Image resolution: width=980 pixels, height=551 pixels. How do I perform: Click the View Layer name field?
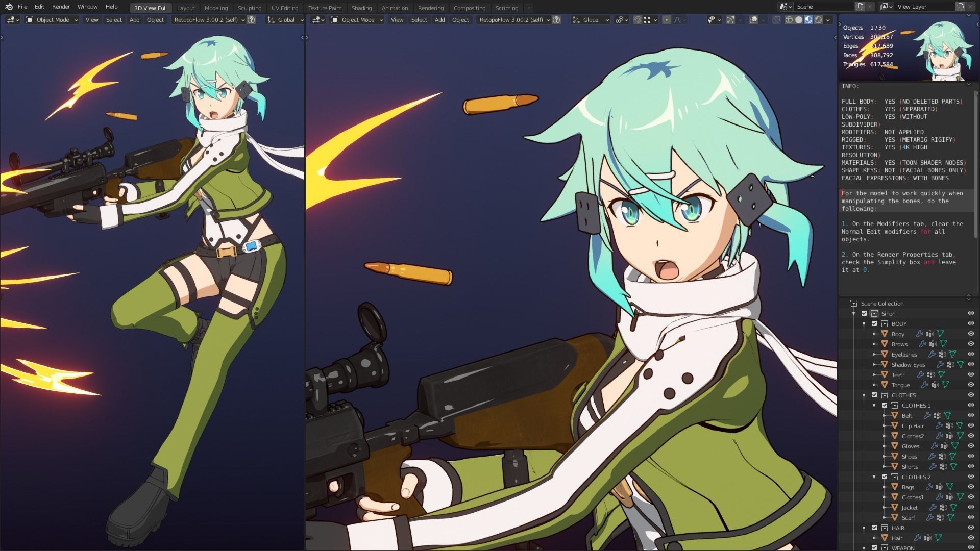[x=924, y=7]
